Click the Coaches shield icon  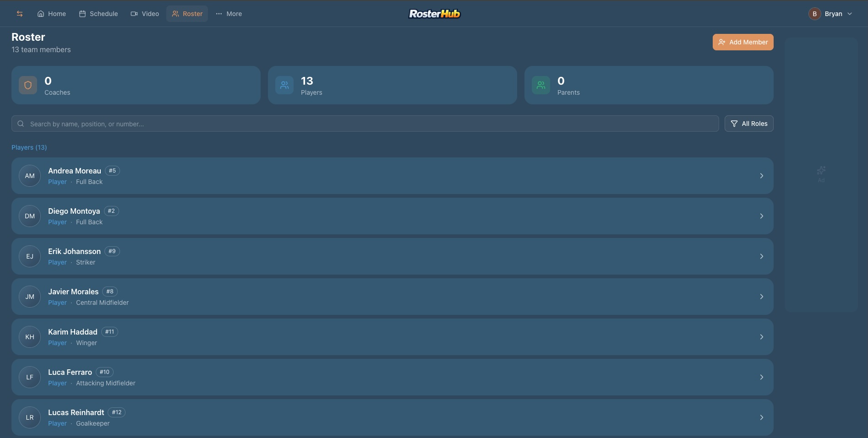(x=28, y=85)
